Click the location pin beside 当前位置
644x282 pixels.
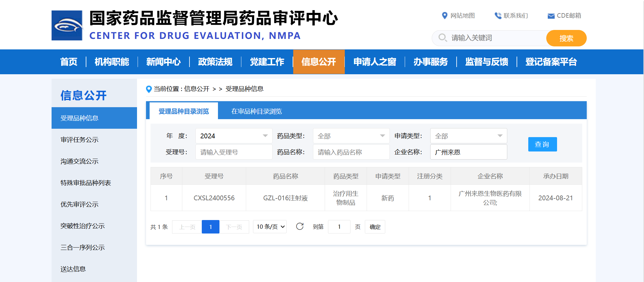149,89
